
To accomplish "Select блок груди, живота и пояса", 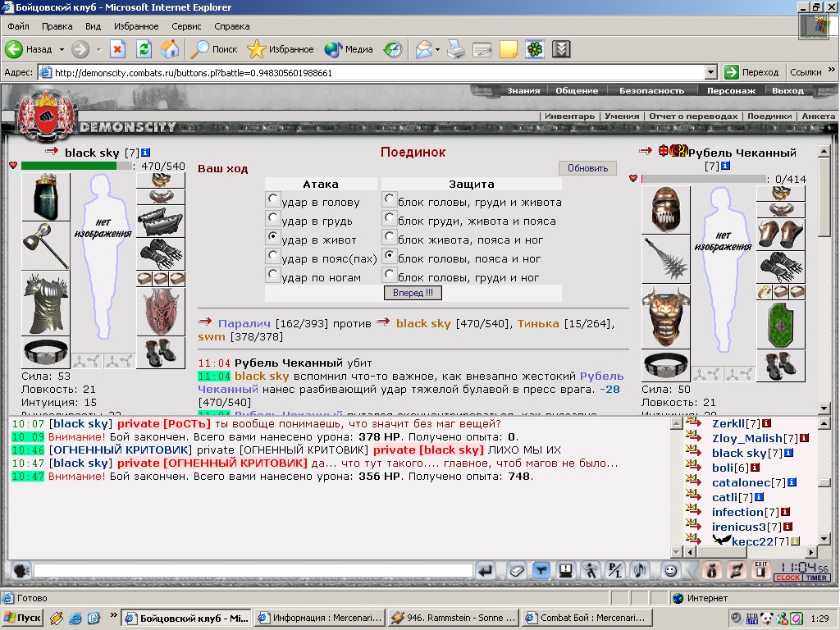I will 390,217.
